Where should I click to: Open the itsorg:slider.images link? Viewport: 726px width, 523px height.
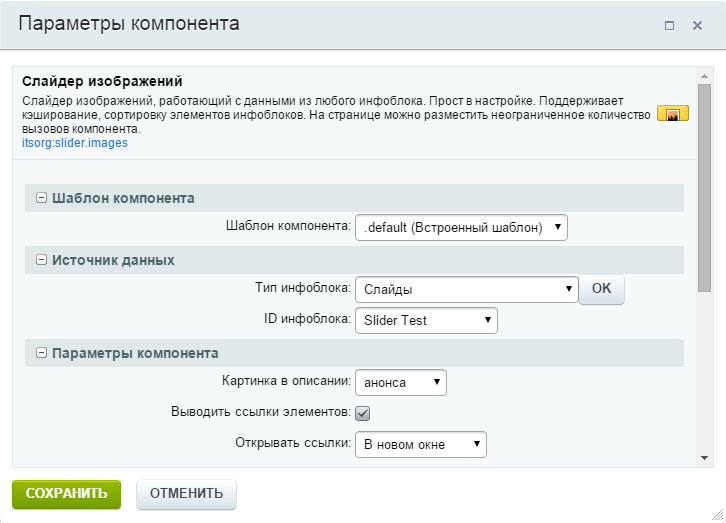click(75, 143)
